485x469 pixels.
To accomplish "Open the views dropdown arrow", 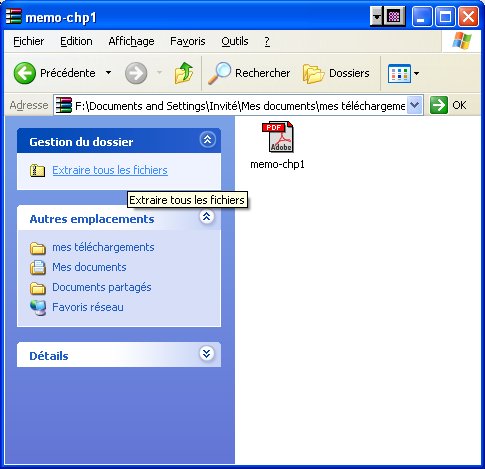I will point(416,73).
